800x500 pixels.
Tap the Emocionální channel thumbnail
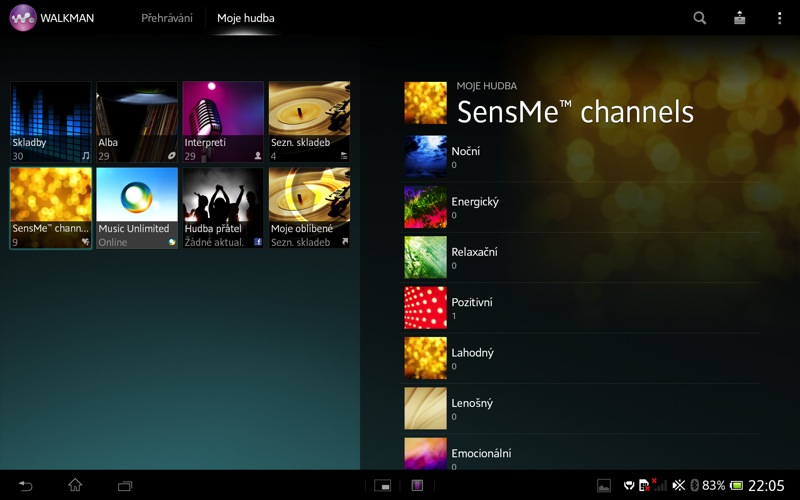click(426, 453)
